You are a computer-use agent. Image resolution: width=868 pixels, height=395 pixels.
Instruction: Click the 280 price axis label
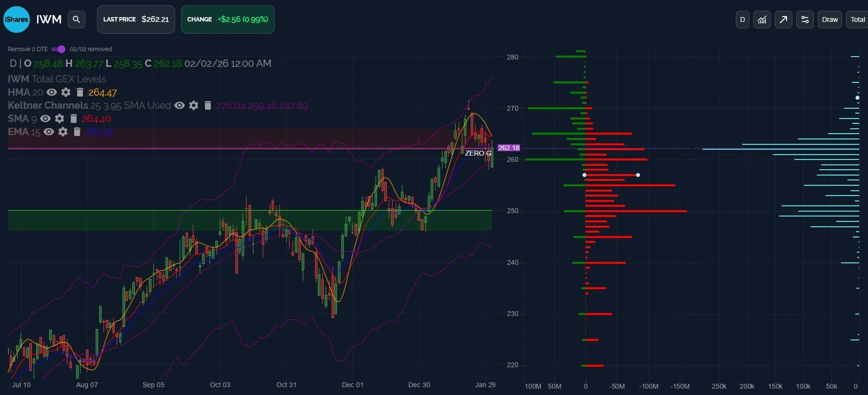pos(513,57)
